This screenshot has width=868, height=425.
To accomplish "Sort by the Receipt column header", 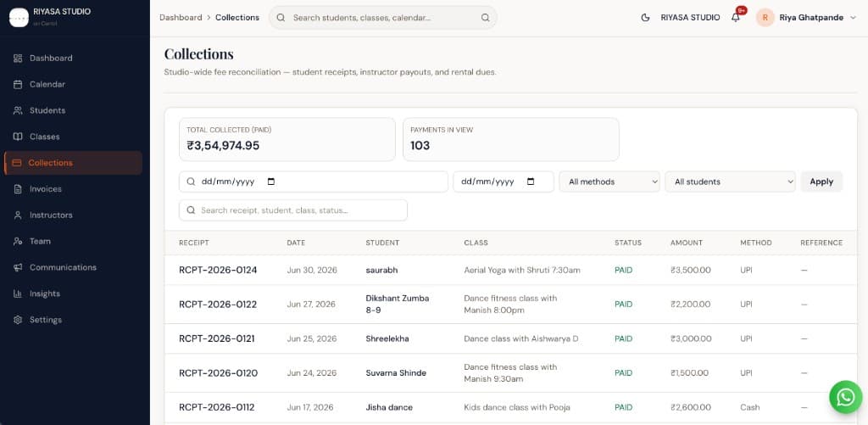I will coord(194,243).
